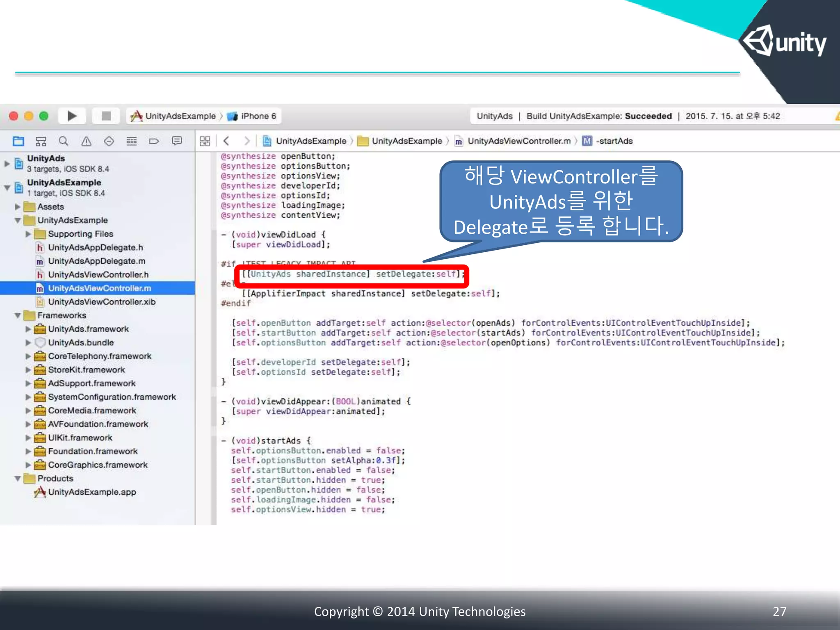Click the '@synthesize contentView;' line
This screenshot has width=840, height=630.
click(x=281, y=215)
